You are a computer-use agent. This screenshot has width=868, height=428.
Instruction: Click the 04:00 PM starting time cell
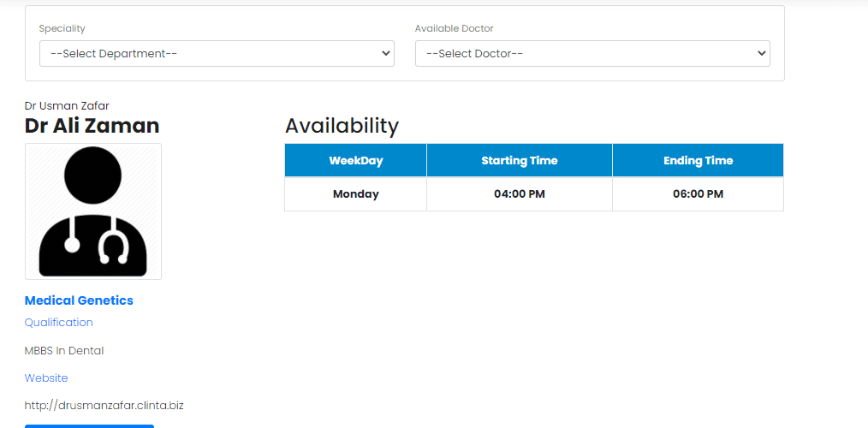tap(520, 194)
